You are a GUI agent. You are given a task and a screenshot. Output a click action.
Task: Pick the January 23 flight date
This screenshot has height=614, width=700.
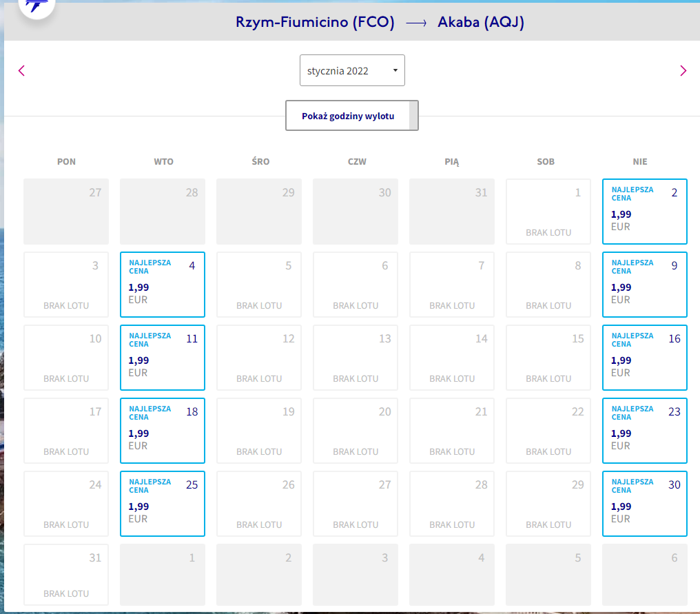tap(645, 431)
